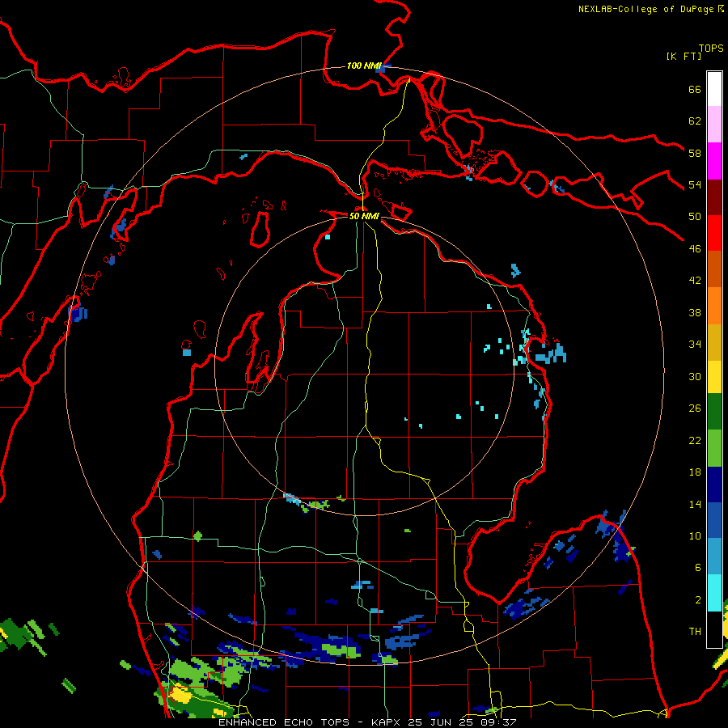Viewport: 728px width, 728px height.
Task: Click the black TH band in legend
Action: click(x=714, y=629)
